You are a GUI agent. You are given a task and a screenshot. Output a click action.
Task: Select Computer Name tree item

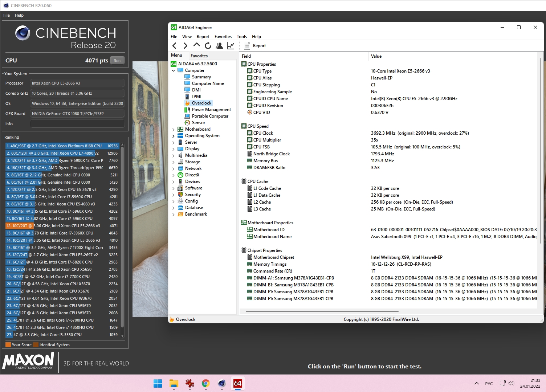pos(208,83)
